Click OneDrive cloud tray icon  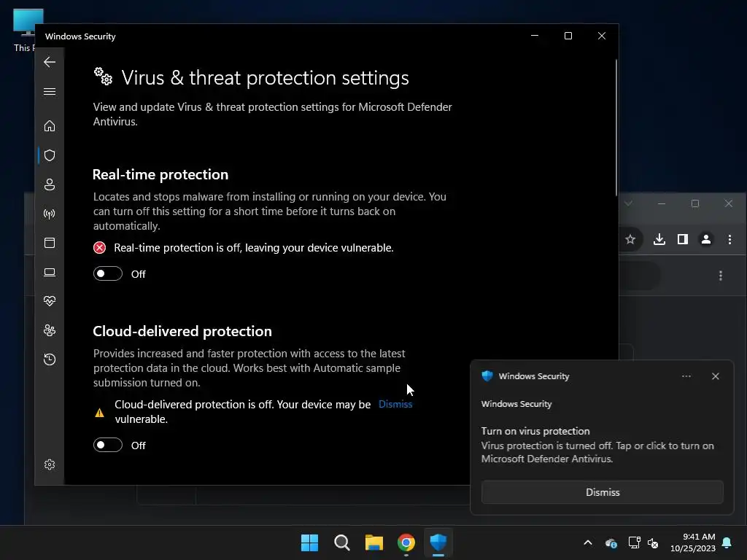611,542
